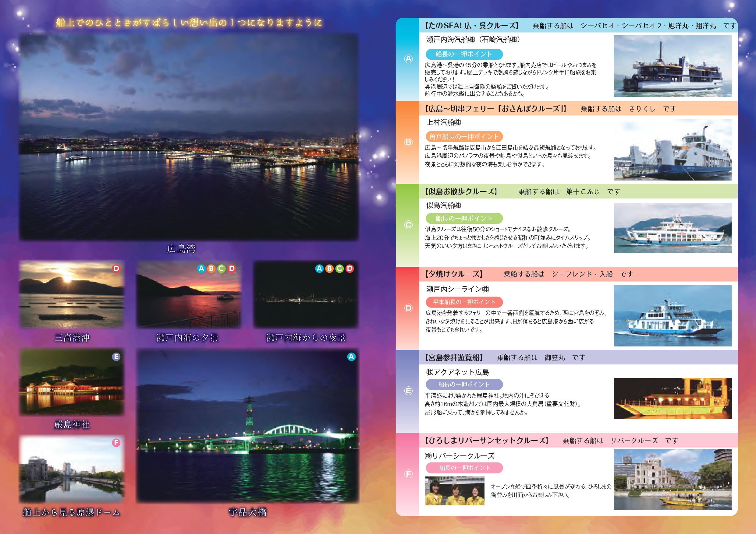Open the river cruise boat photo by the dome
Screen dimensions: 756x534
pos(673,480)
